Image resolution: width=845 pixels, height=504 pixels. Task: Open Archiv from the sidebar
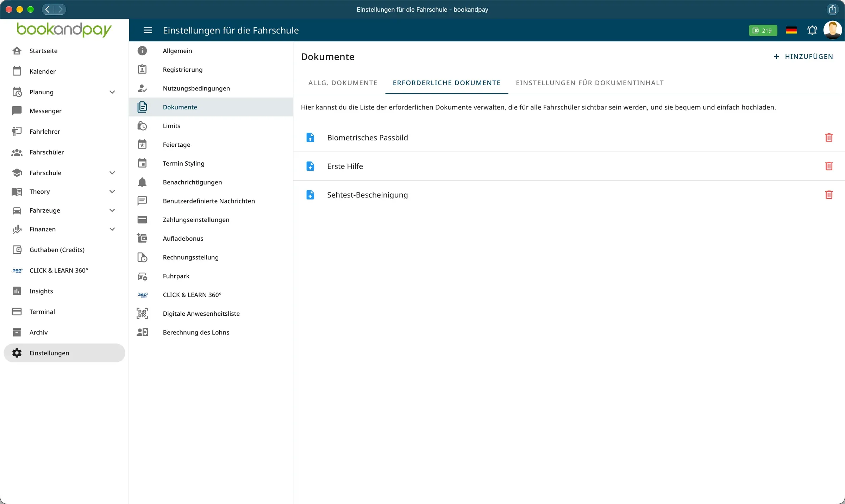click(x=64, y=332)
